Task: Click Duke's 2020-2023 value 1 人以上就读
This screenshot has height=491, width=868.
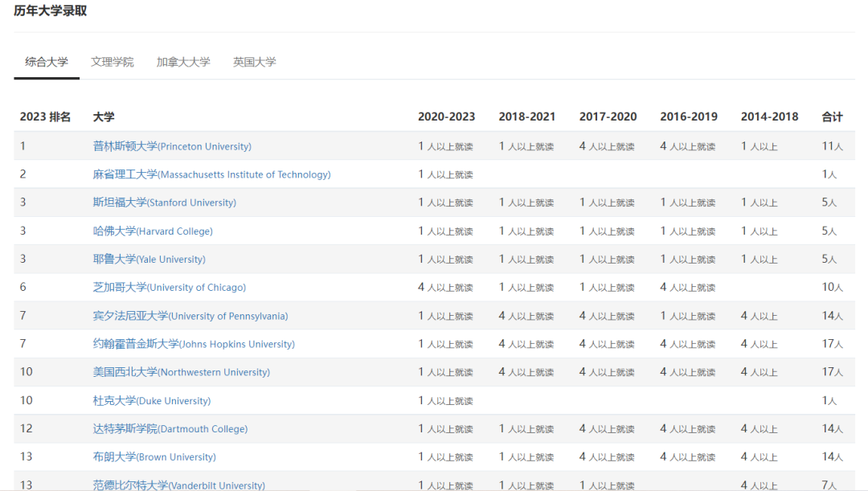Action: [445, 400]
